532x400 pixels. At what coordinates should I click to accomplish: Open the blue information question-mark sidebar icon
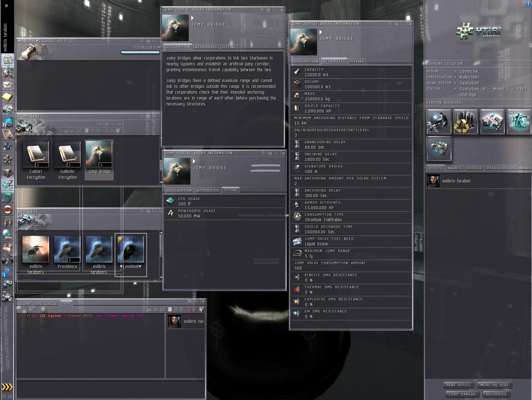click(x=7, y=272)
